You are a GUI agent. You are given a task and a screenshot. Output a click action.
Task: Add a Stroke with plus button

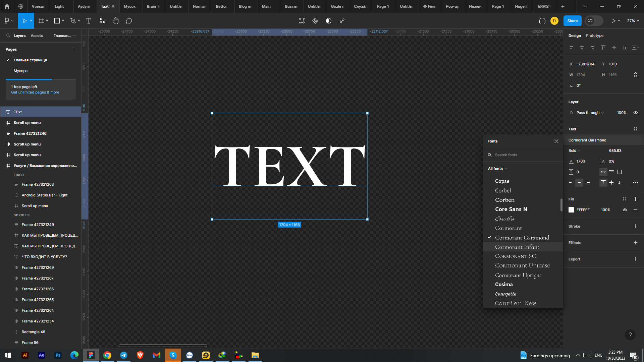(635, 226)
